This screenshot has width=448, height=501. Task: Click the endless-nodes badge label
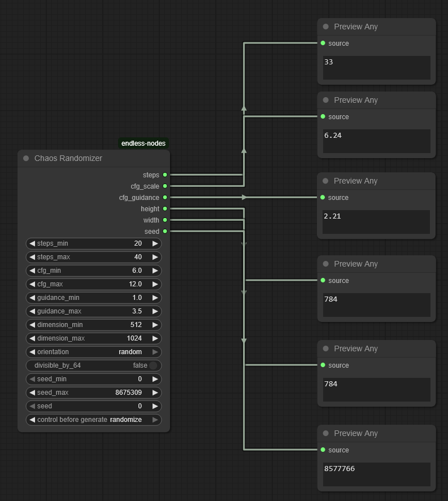[143, 143]
